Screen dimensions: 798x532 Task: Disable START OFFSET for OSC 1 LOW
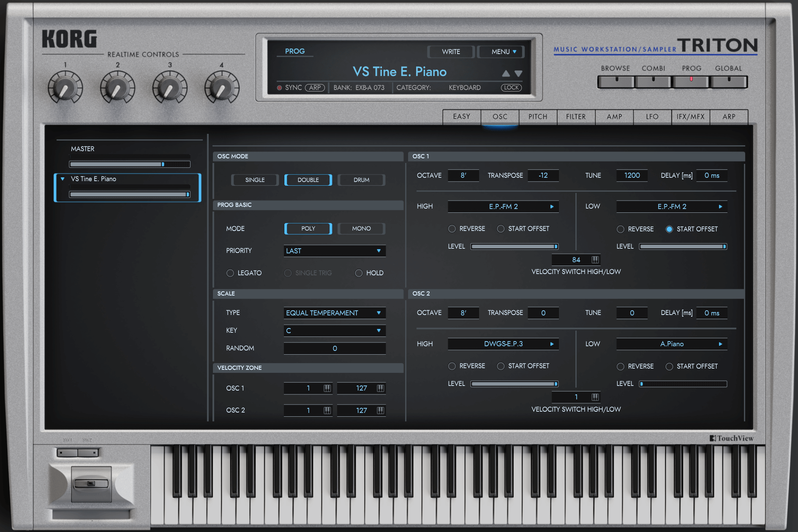coord(669,229)
